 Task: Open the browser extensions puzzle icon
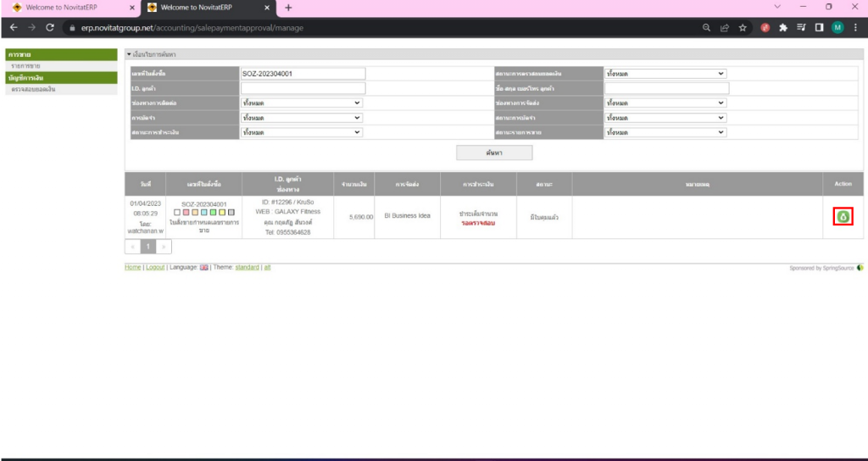coord(783,27)
